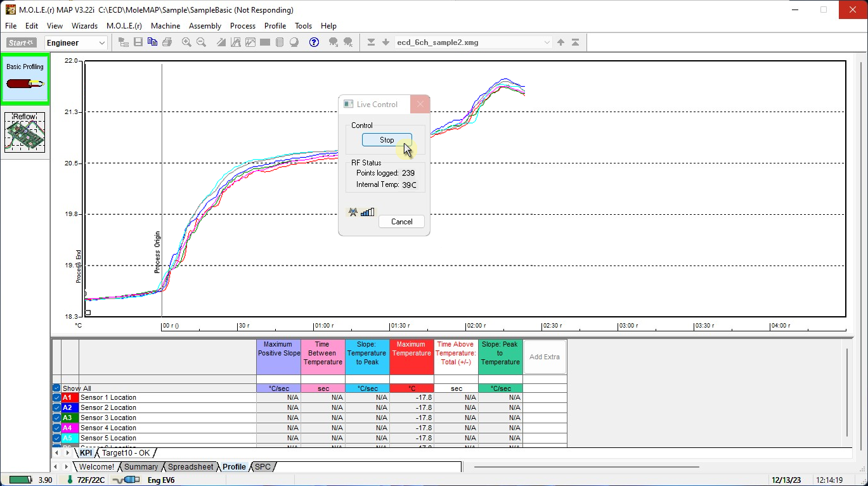Click the Time Above Temperature column header

point(456,357)
